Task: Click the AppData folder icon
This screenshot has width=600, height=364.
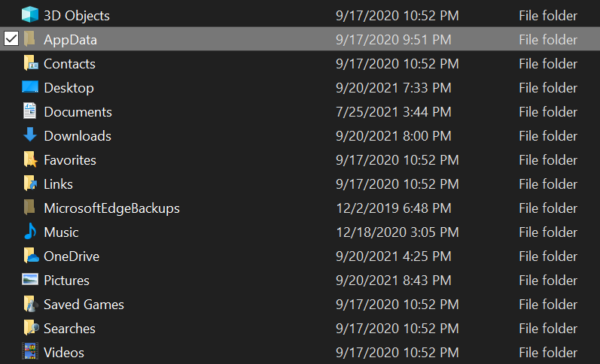Action: [30, 39]
